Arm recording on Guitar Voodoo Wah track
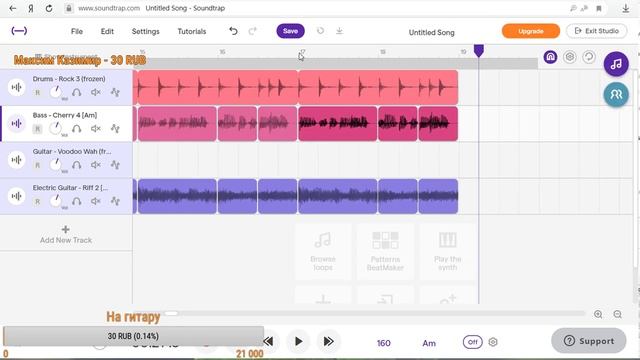The width and height of the screenshot is (640, 360). (38, 165)
